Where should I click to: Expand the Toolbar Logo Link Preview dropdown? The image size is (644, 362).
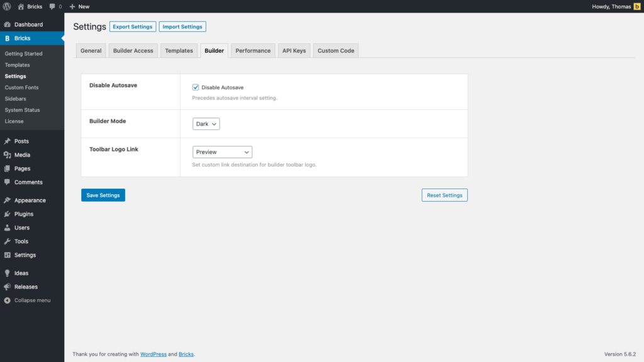[x=222, y=152]
